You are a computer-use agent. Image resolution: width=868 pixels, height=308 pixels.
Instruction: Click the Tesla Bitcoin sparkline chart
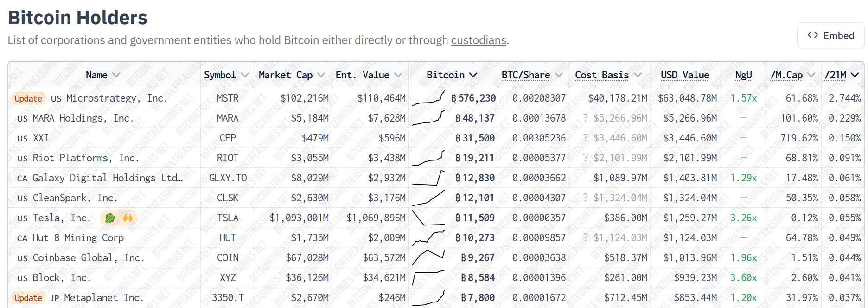428,218
